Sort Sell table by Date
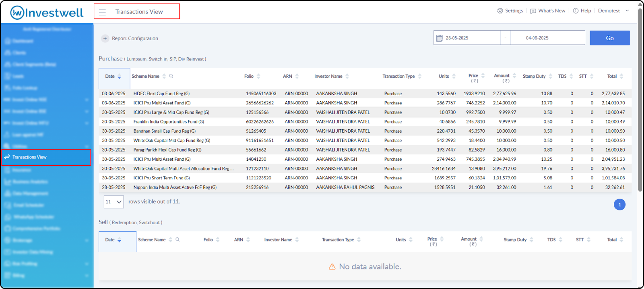 click(x=119, y=240)
